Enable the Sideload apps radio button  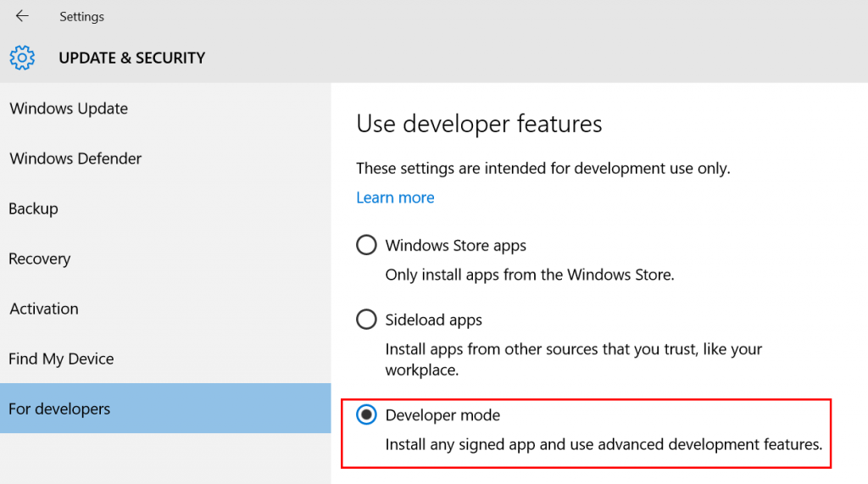[x=366, y=320]
